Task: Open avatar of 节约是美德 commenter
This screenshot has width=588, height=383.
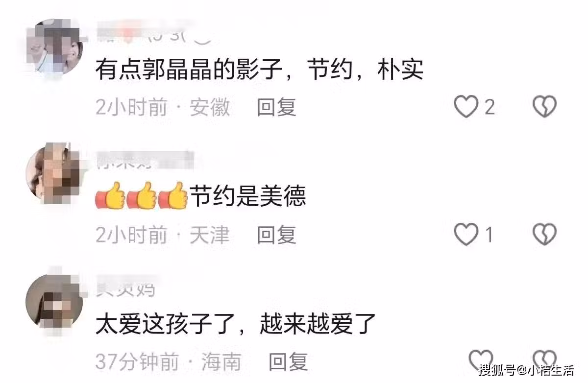Action: click(x=54, y=172)
